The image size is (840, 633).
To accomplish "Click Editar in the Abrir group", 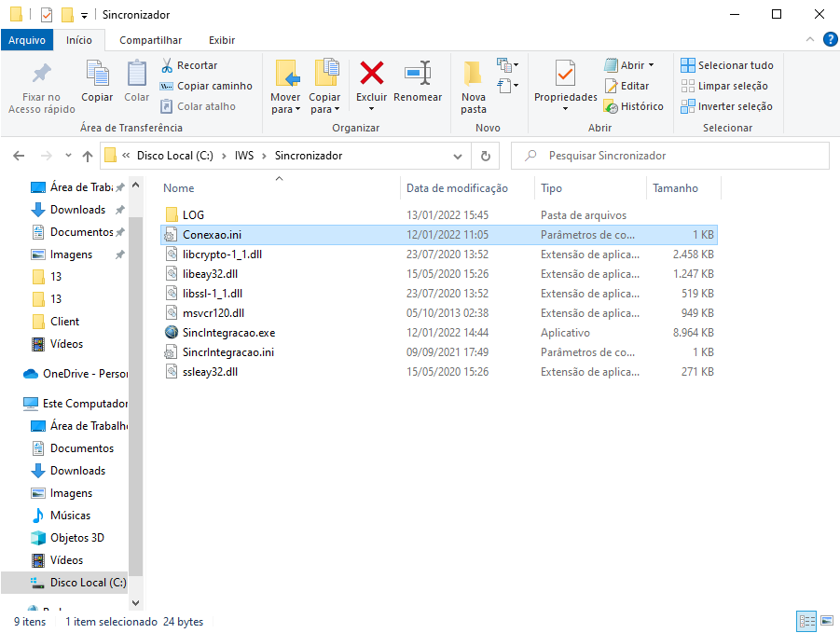I will coord(627,86).
